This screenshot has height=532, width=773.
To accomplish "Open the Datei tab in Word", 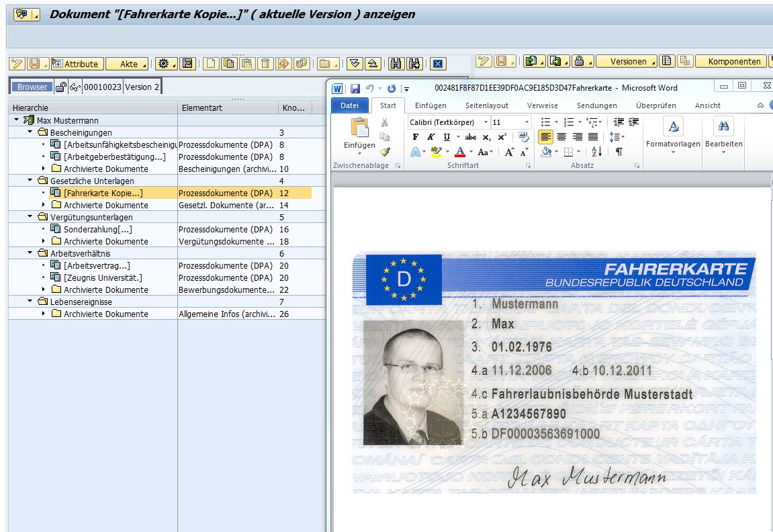I will pyautogui.click(x=349, y=105).
